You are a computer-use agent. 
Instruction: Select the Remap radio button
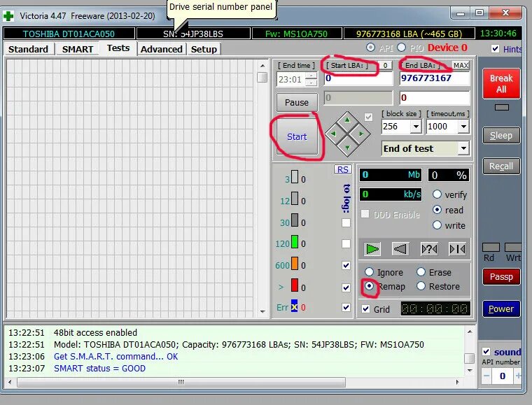(x=369, y=286)
